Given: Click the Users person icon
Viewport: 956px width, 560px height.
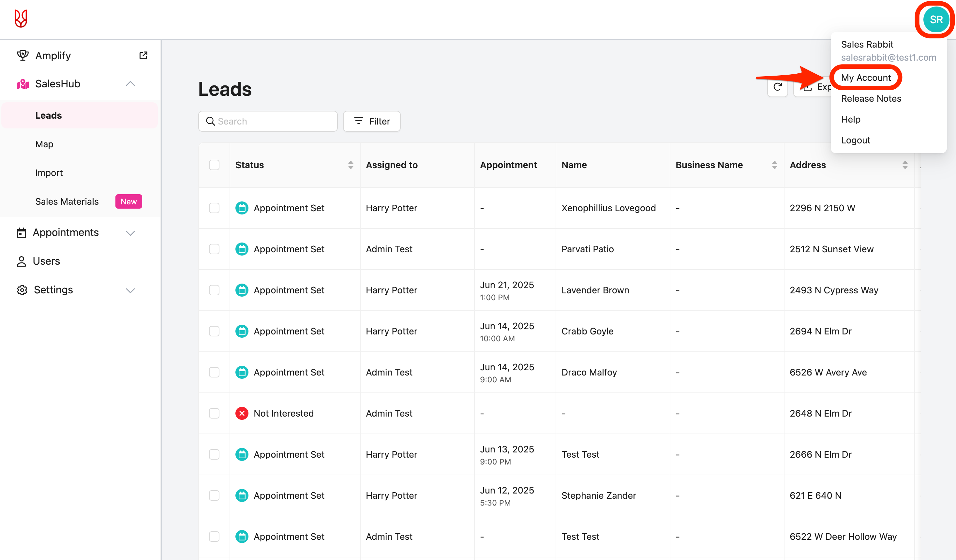Looking at the screenshot, I should pyautogui.click(x=21, y=261).
